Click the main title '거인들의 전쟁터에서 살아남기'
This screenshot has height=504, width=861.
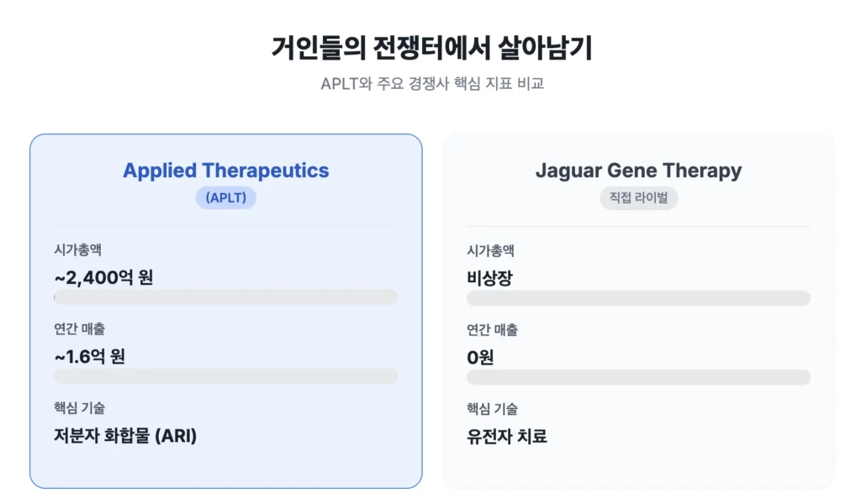430,49
